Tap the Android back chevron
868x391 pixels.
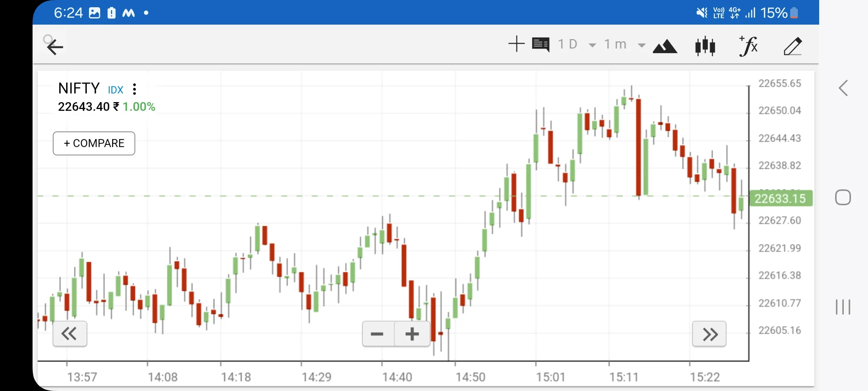click(x=843, y=88)
